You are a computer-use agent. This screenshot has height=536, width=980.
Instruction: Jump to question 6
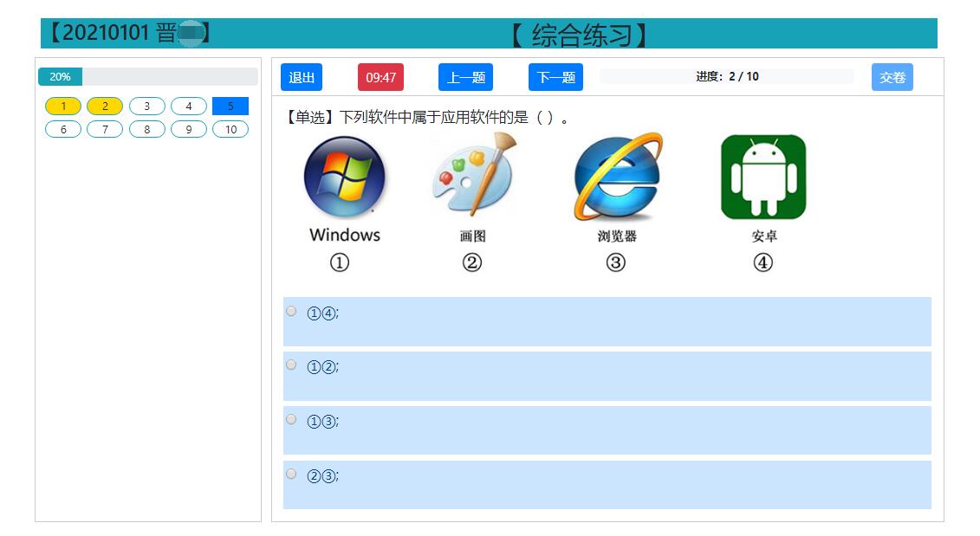coord(63,129)
